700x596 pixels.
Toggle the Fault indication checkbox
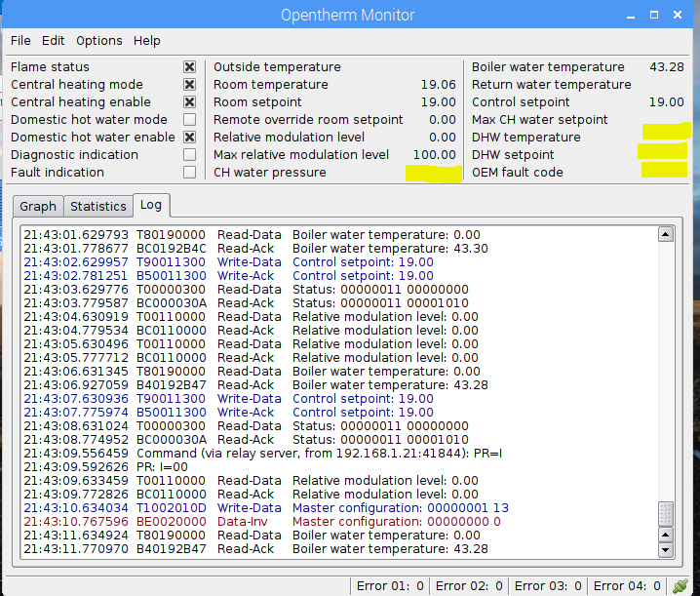(x=189, y=172)
